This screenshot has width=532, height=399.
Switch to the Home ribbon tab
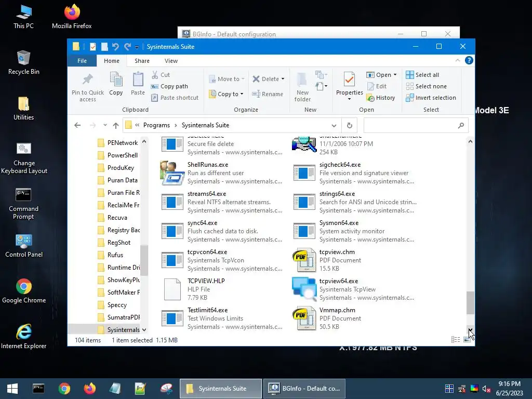pyautogui.click(x=112, y=61)
